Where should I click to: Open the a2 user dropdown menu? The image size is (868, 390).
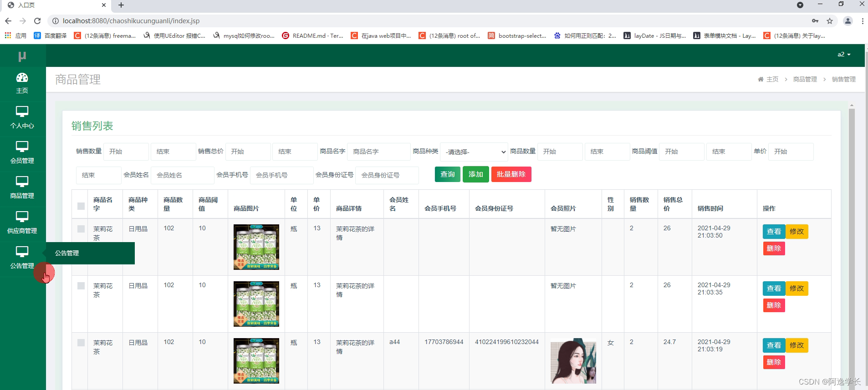844,55
